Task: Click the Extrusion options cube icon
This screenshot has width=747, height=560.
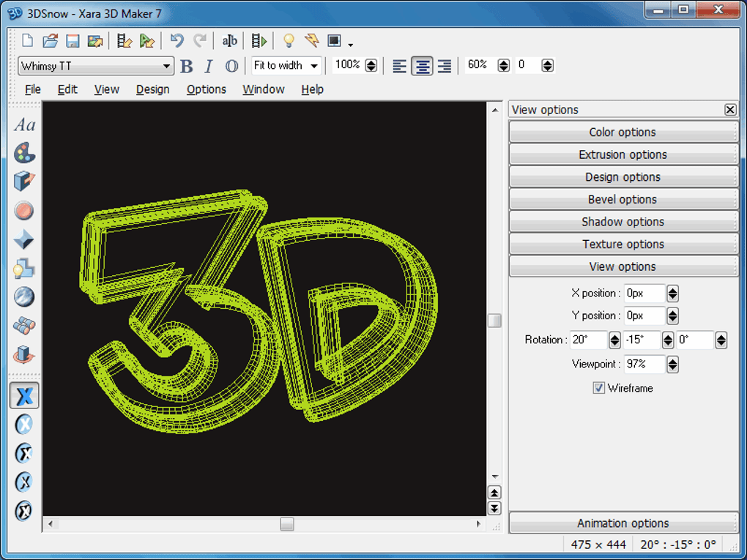Action: tap(24, 182)
